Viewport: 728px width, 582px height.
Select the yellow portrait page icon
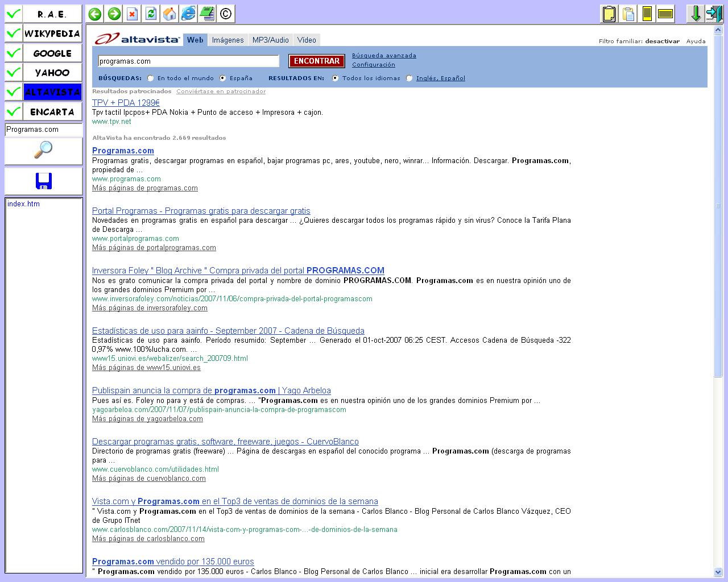tap(647, 14)
